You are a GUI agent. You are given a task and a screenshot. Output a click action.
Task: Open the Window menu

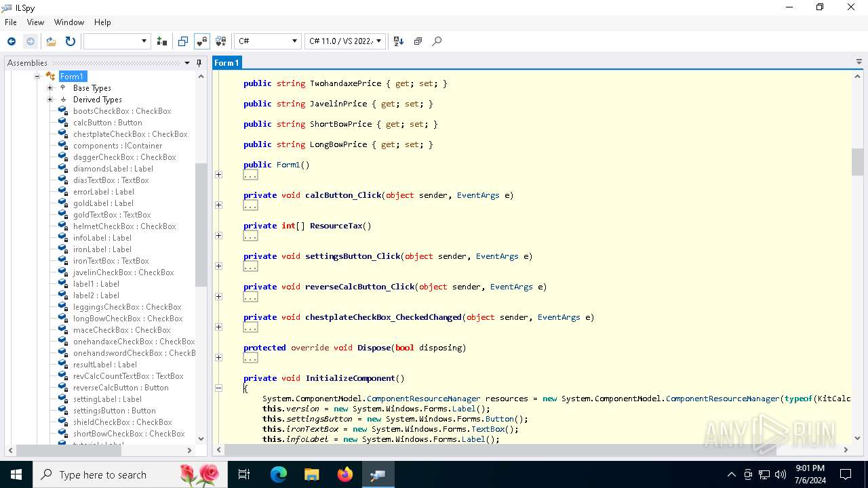click(69, 22)
